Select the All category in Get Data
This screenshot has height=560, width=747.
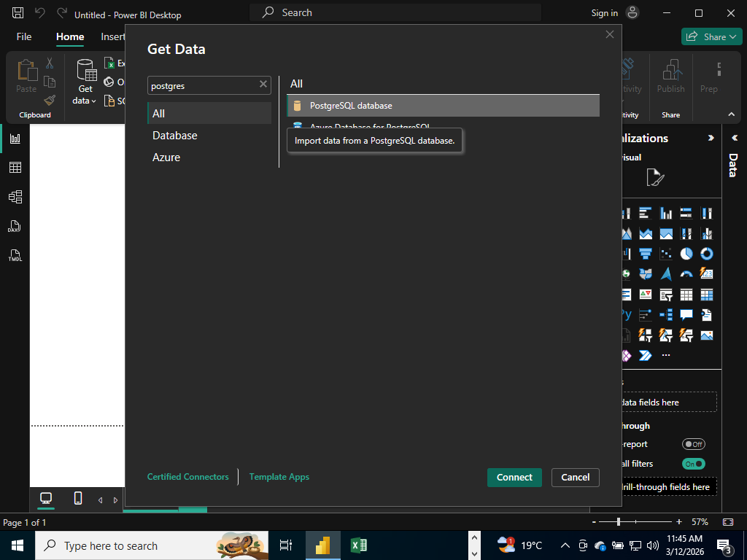point(209,113)
